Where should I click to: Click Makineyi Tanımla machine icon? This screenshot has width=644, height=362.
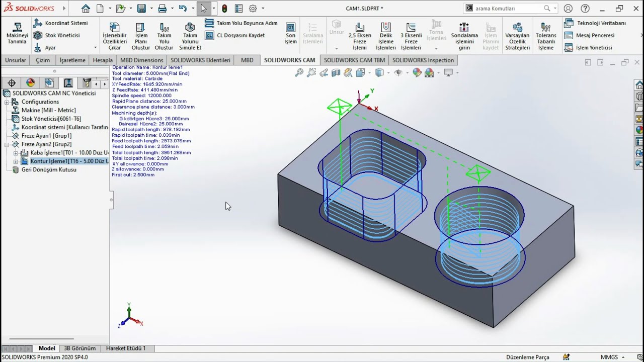point(17,28)
